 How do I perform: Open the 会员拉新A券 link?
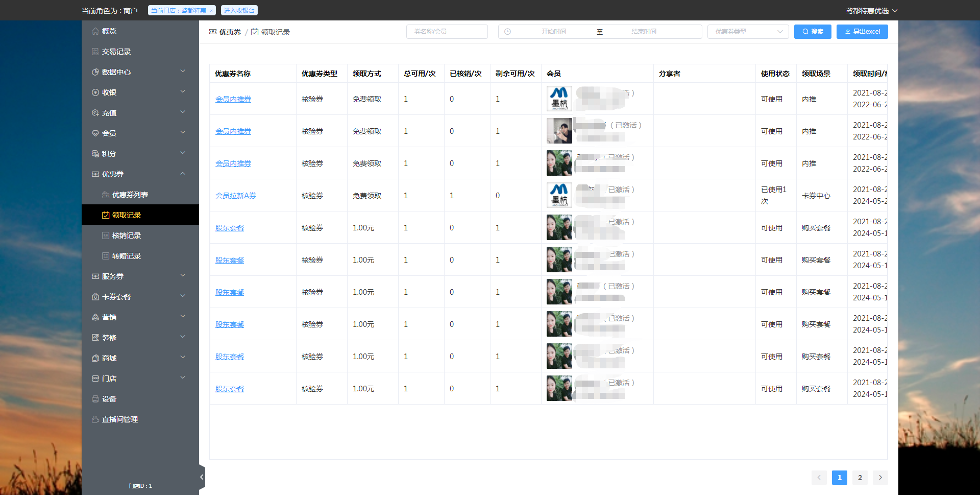pos(236,196)
